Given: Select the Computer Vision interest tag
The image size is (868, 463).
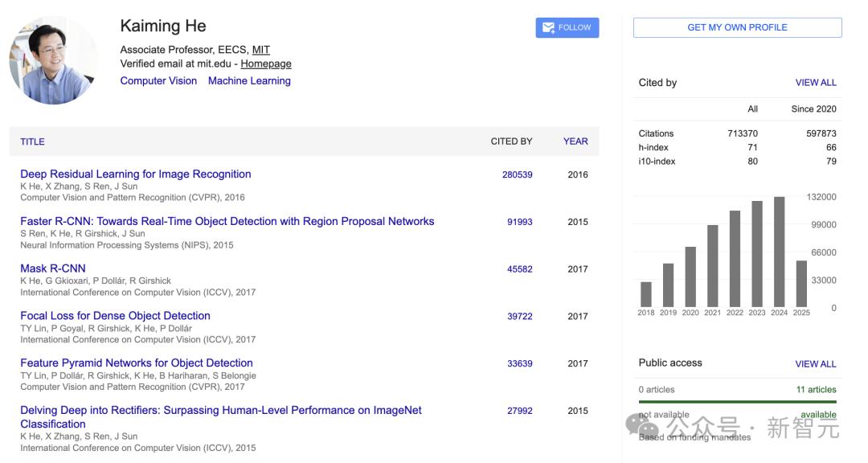Looking at the screenshot, I should click(158, 80).
